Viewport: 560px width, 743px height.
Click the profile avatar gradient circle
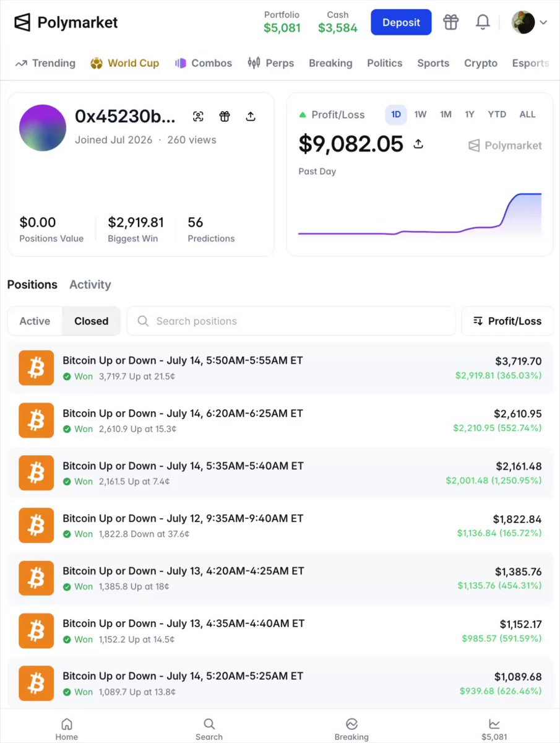click(43, 128)
